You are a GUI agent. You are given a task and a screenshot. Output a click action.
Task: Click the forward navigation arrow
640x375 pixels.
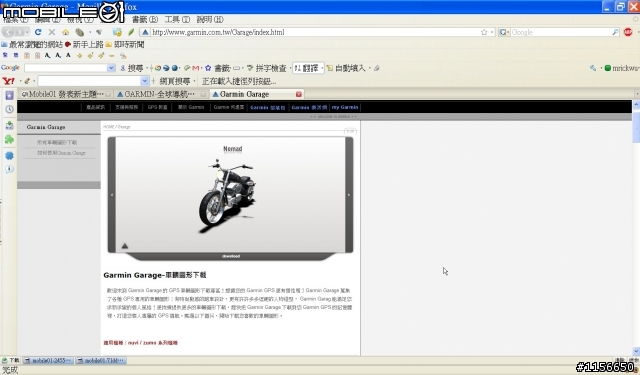pos(19,32)
